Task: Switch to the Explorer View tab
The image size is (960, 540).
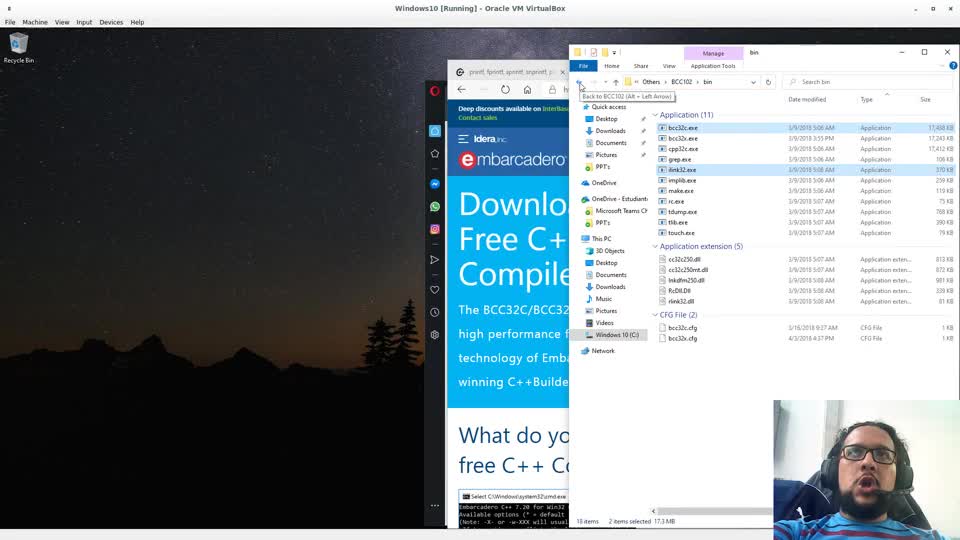Action: (669, 66)
